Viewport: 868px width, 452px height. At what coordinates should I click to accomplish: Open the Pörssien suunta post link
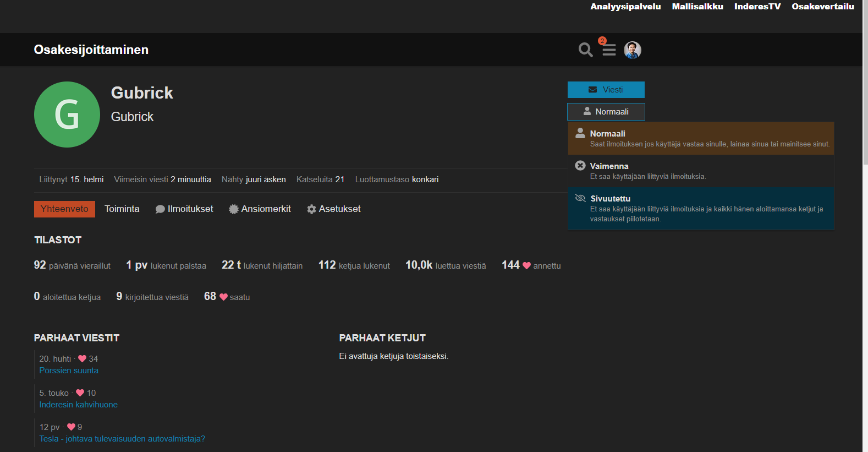[x=69, y=371]
